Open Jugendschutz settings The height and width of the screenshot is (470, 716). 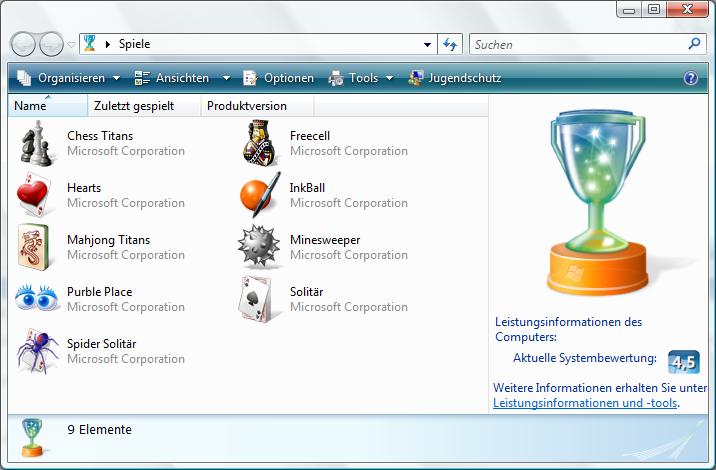point(464,78)
